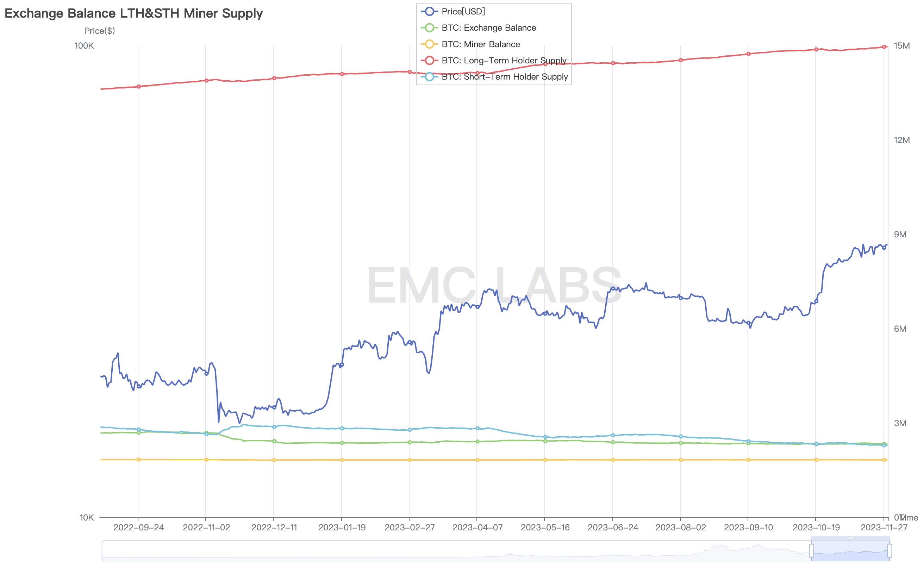Image resolution: width=924 pixels, height=567 pixels.
Task: Click the red Long-Term Holder point at 2022-11-02
Action: coord(206,81)
